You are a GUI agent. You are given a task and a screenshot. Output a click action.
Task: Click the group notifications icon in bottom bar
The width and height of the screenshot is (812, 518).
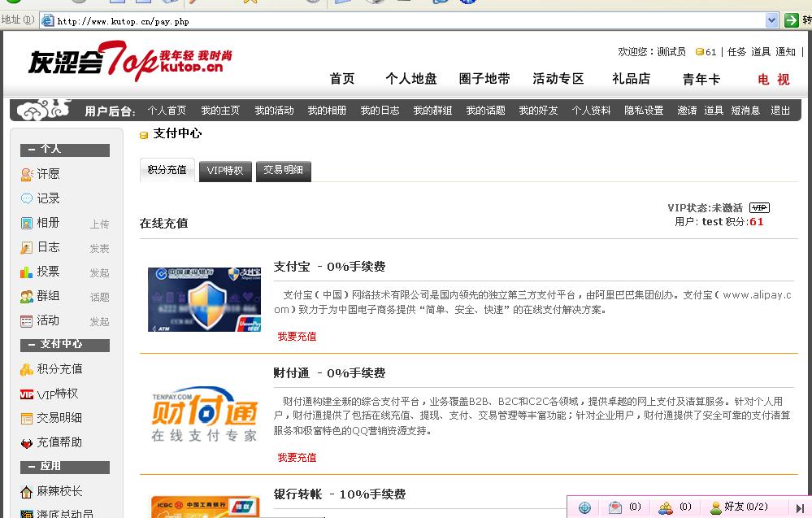[x=666, y=507]
